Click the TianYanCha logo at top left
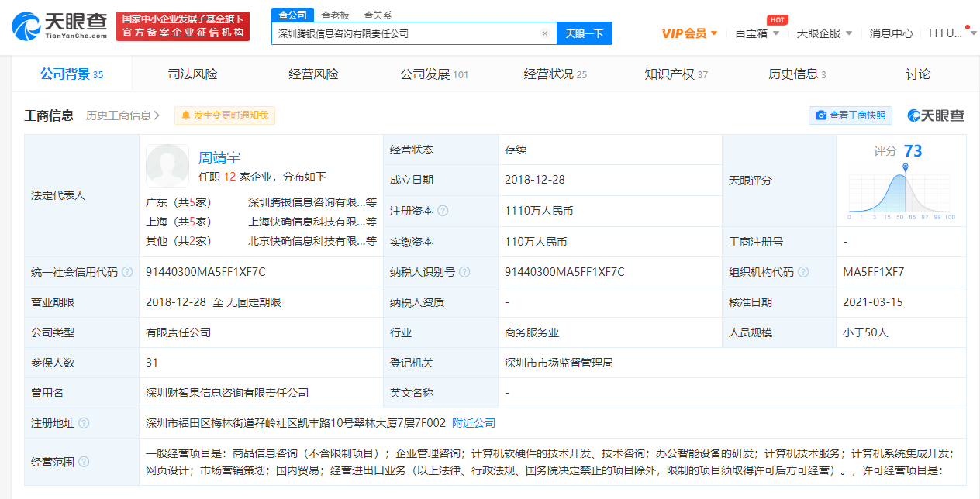This screenshot has height=499, width=980. coord(60,26)
